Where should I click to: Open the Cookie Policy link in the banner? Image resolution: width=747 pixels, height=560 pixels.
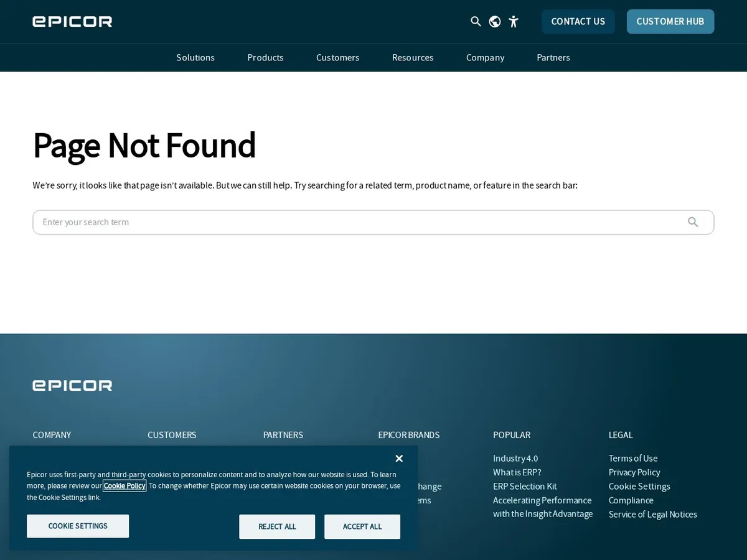[x=125, y=486]
